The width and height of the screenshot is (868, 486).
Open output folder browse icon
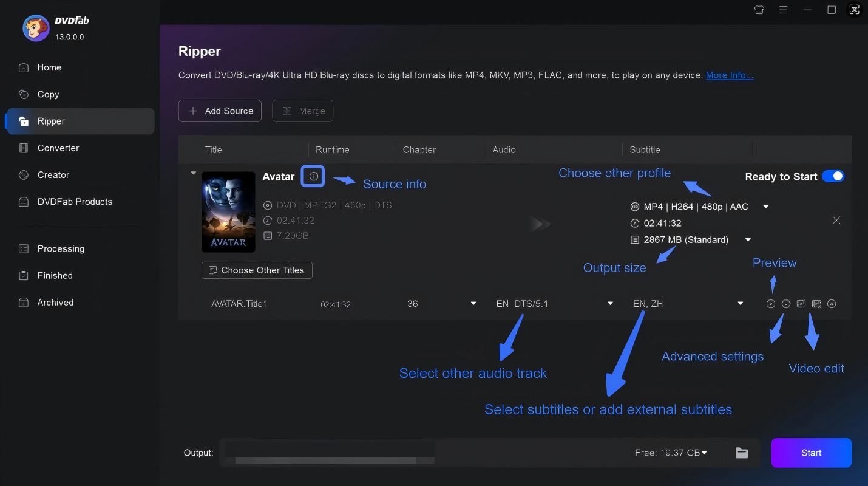tap(741, 453)
